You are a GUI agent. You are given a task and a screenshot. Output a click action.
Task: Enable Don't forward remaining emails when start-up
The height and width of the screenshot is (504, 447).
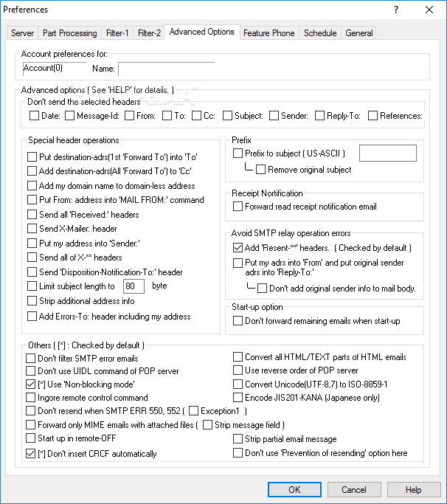click(238, 321)
